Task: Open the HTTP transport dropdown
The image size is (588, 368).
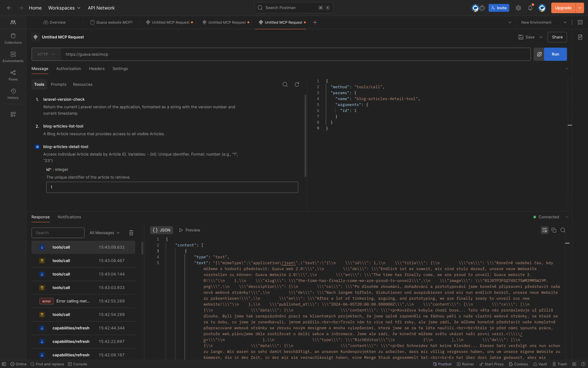Action: 46,54
